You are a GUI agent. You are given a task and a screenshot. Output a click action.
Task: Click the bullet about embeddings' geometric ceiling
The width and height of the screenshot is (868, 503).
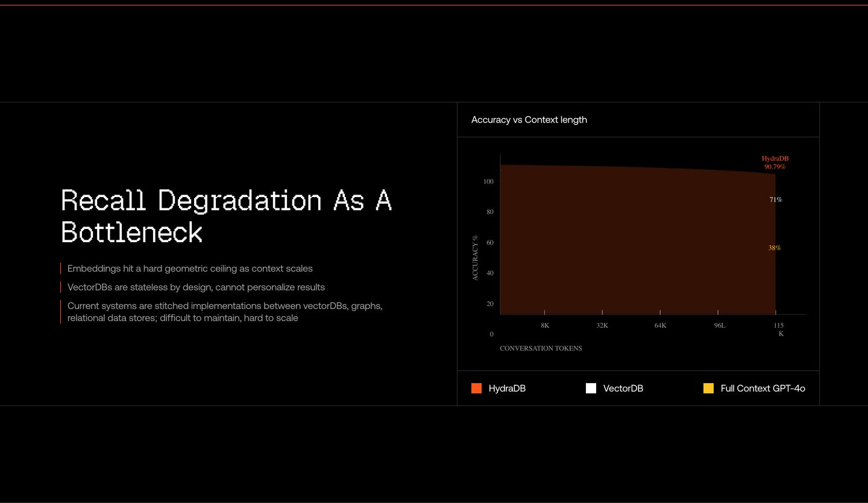[190, 269]
